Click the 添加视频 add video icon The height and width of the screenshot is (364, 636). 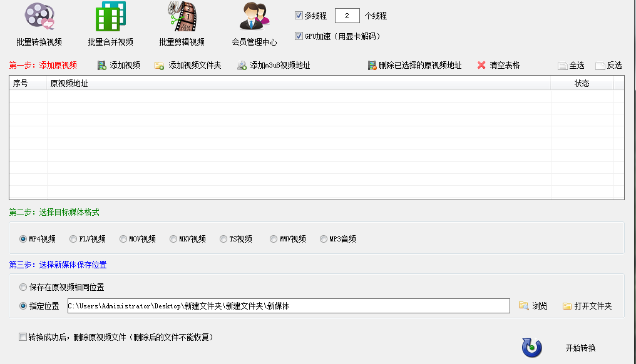pos(102,66)
